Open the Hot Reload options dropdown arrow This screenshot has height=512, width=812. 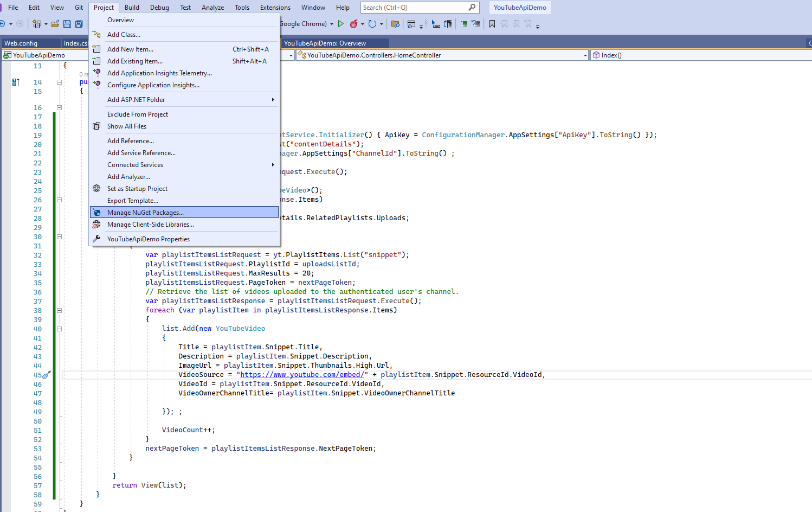pos(363,24)
